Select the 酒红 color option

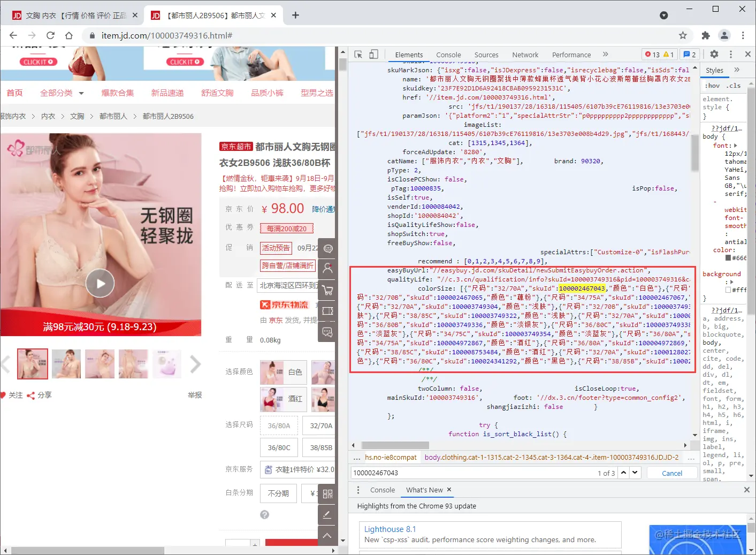pyautogui.click(x=284, y=399)
